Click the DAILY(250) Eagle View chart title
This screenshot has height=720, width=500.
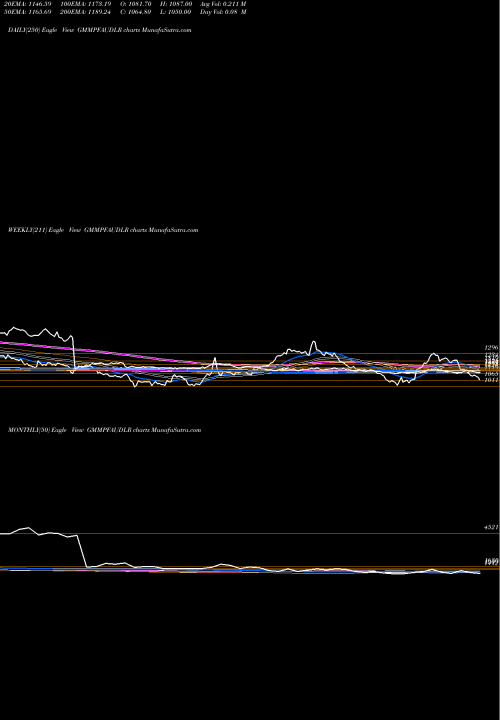point(100,30)
